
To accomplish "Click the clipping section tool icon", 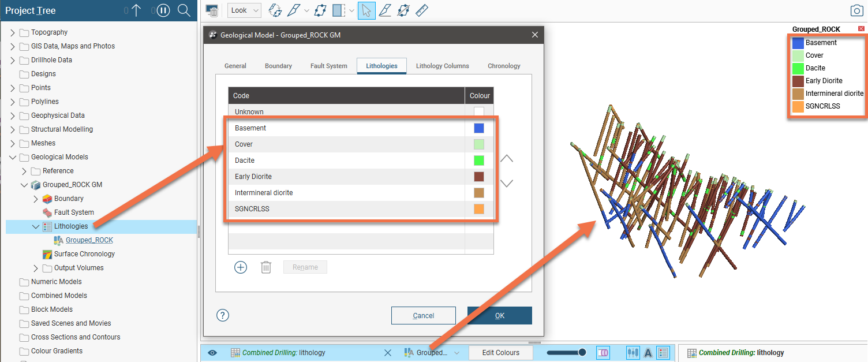I will (339, 10).
